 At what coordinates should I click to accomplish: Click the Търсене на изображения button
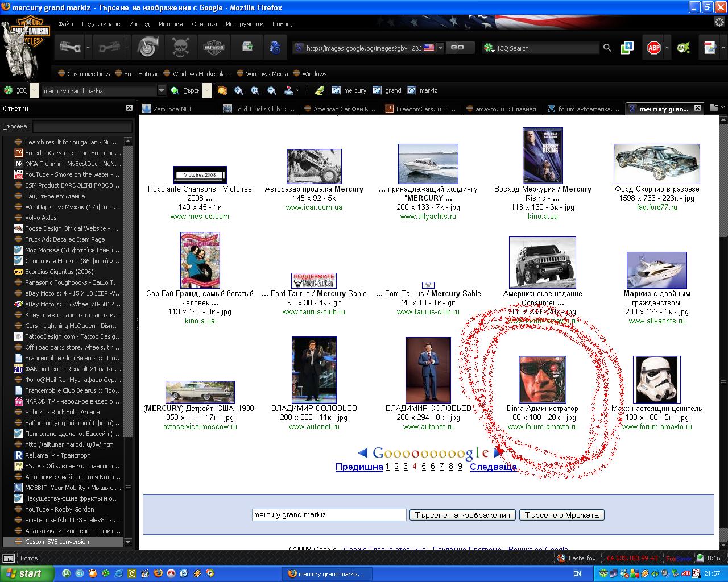462,515
